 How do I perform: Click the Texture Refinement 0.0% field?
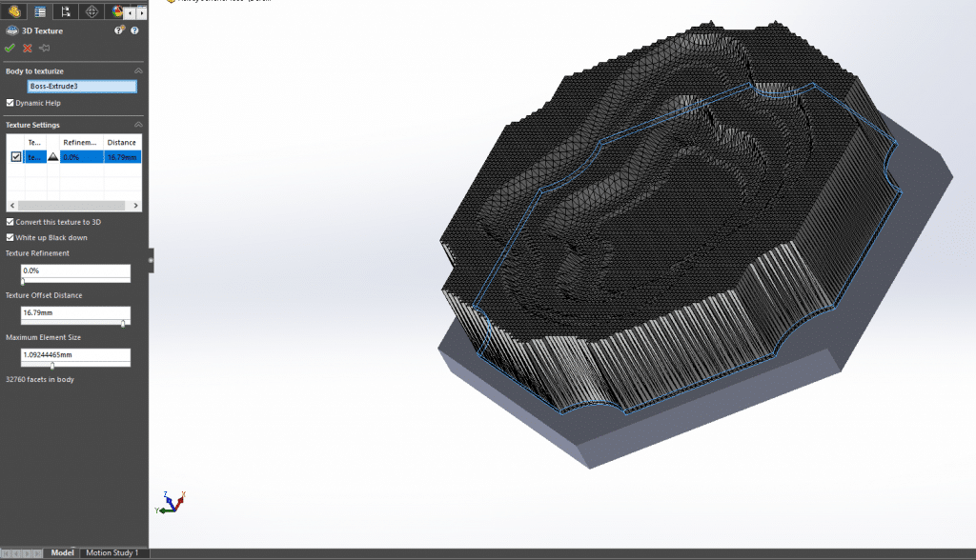click(x=75, y=270)
